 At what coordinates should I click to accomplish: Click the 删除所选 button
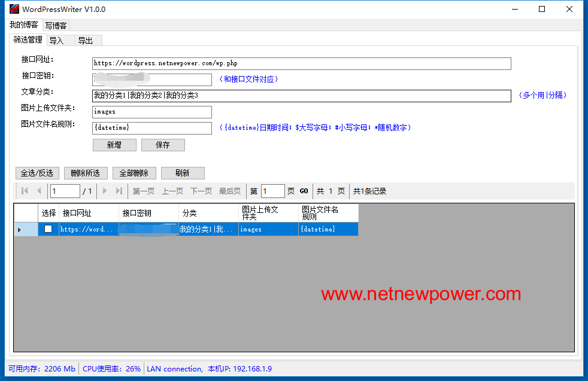[x=86, y=173]
